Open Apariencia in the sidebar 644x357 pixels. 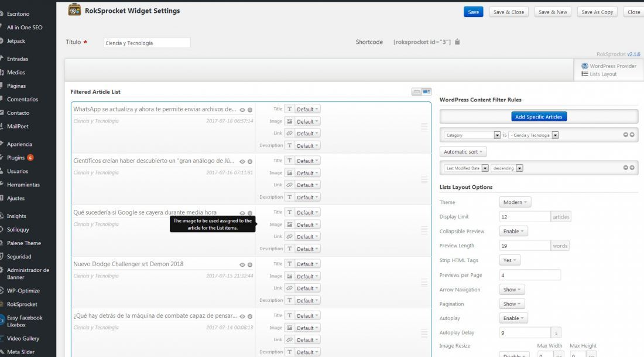click(x=19, y=144)
